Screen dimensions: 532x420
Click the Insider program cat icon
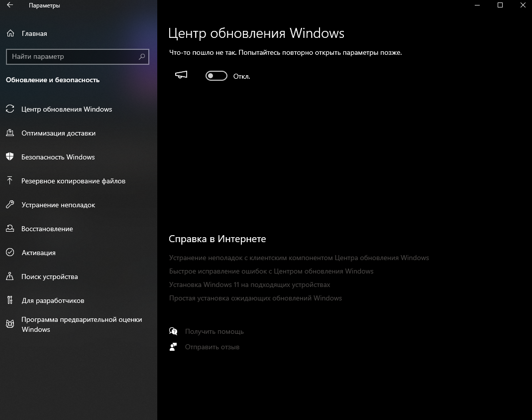(10, 324)
